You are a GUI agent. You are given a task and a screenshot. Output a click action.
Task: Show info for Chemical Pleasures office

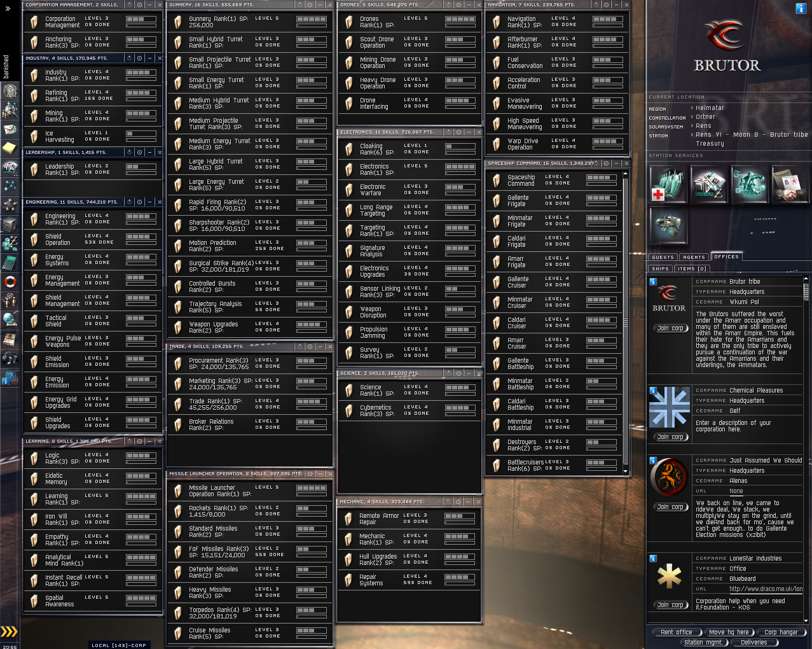652,391
